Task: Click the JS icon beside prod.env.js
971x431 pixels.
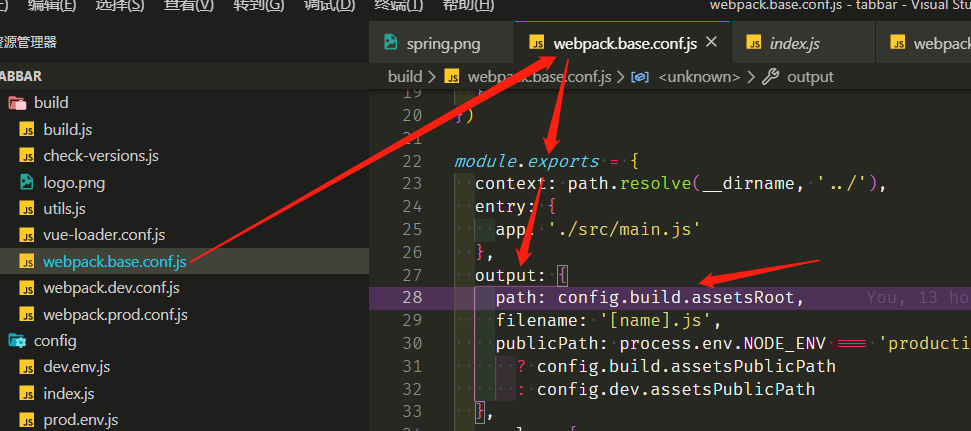Action: (x=27, y=420)
